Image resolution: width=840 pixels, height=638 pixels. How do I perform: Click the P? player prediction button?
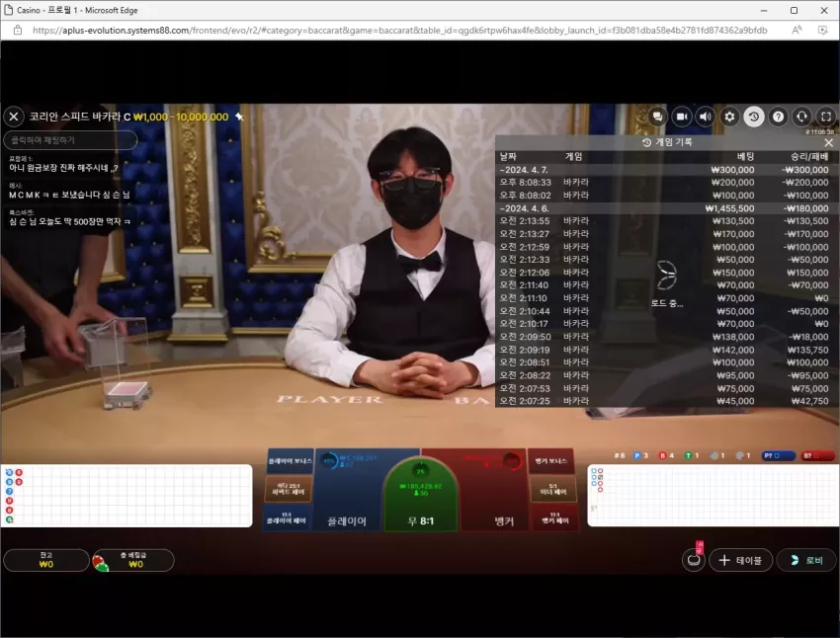[779, 455]
